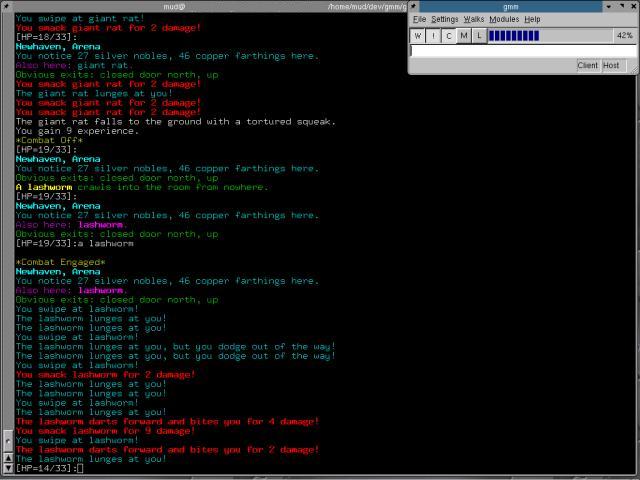Open the File menu in gmm

(x=419, y=19)
